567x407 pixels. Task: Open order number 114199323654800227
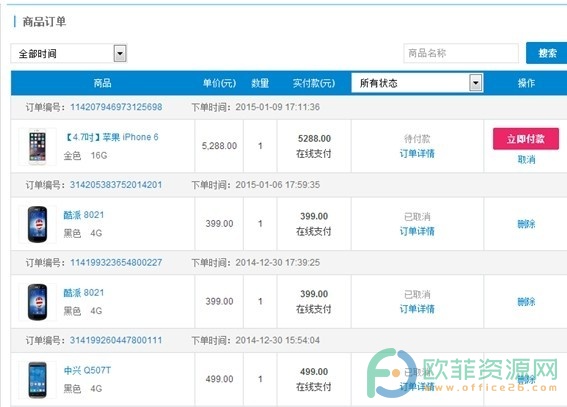pos(116,262)
